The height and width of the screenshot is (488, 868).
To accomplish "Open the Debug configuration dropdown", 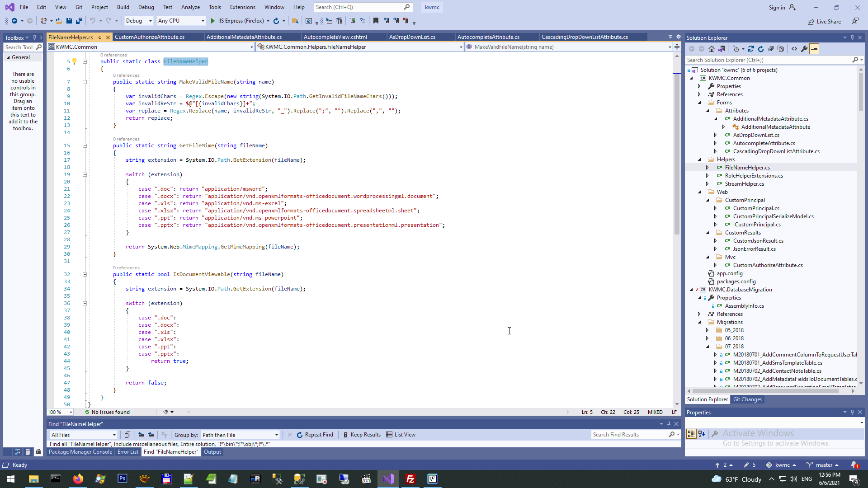I will pyautogui.click(x=138, y=21).
